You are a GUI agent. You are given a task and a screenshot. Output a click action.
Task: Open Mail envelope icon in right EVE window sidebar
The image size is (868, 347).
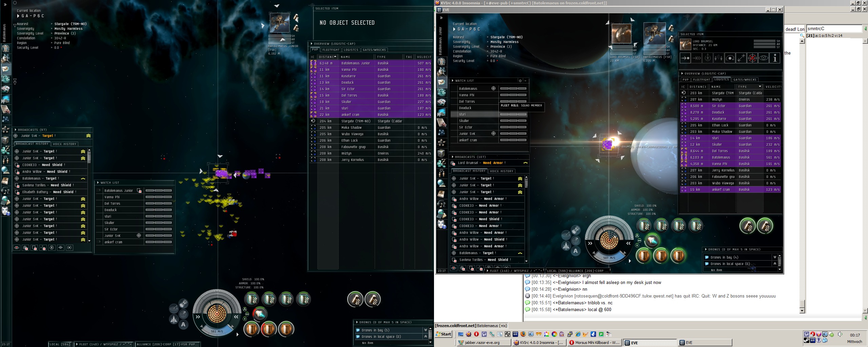[441, 82]
